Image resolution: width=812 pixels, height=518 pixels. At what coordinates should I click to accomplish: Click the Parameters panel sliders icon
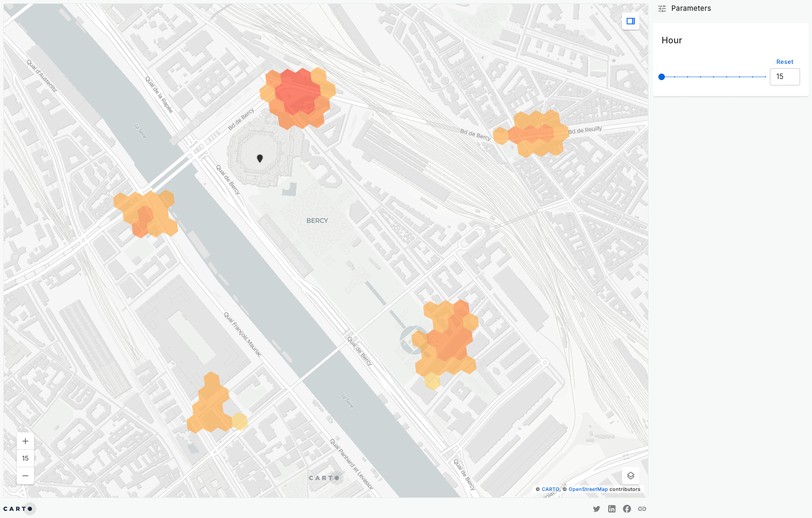[x=661, y=8]
